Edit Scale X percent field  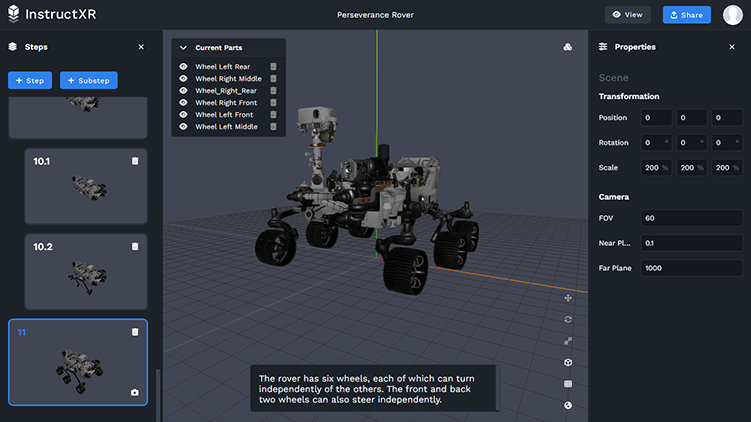coord(656,168)
